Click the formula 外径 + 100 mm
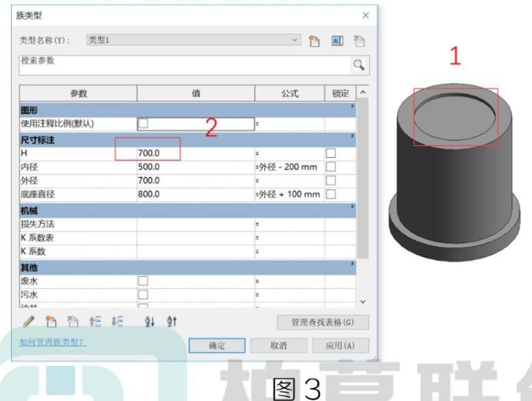Screen dimensions: 532x401 point(289,194)
